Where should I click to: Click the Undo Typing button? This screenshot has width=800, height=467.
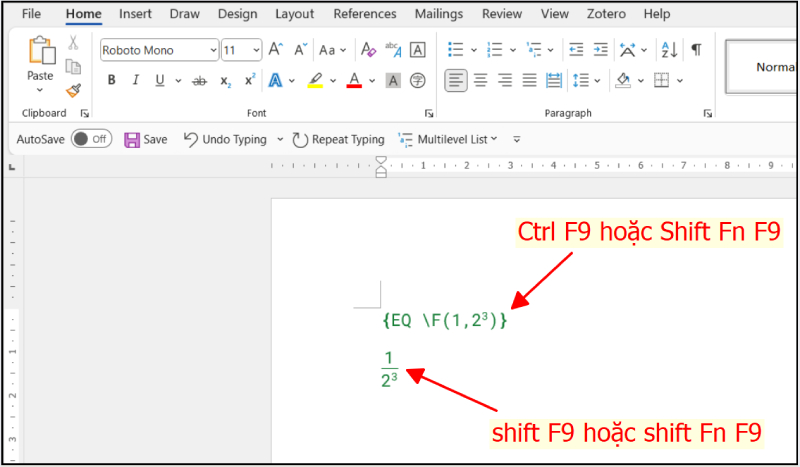(226, 139)
